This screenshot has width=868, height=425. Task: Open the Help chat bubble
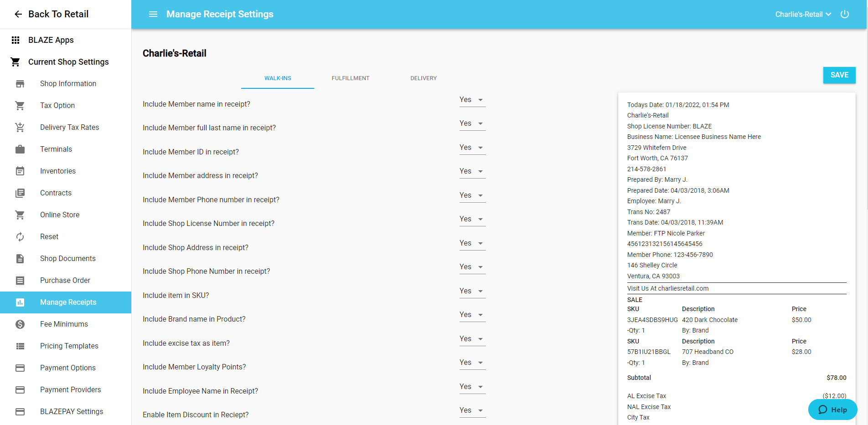(832, 410)
